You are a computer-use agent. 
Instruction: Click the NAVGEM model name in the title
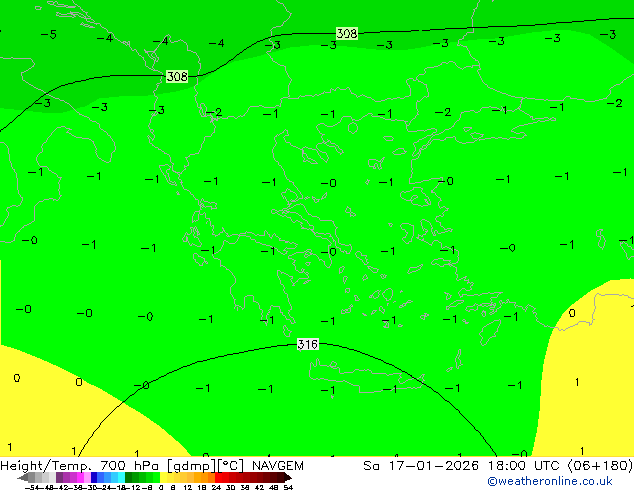278,466
